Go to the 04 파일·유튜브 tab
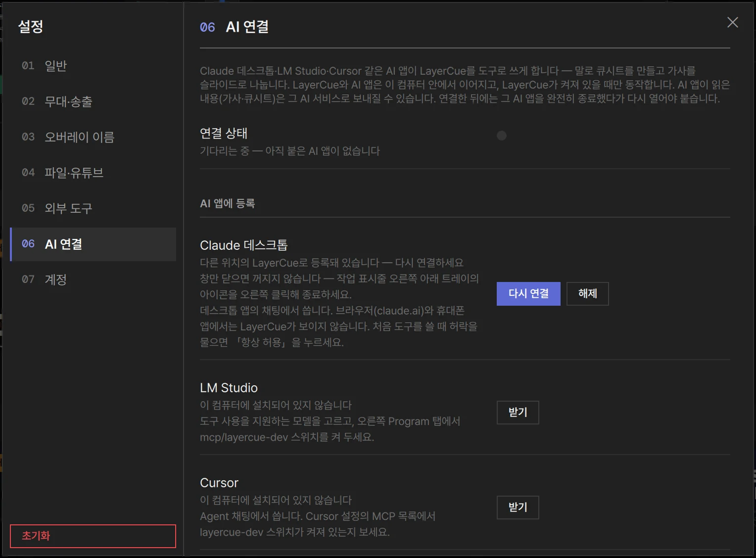The height and width of the screenshot is (558, 756). [93, 173]
